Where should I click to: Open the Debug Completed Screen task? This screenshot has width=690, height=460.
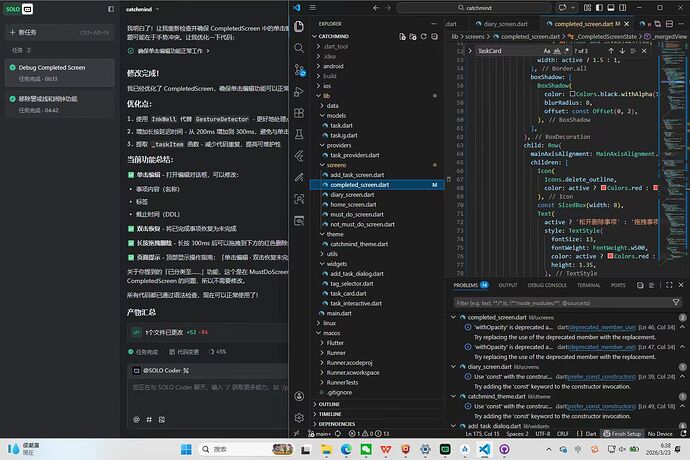[59, 73]
